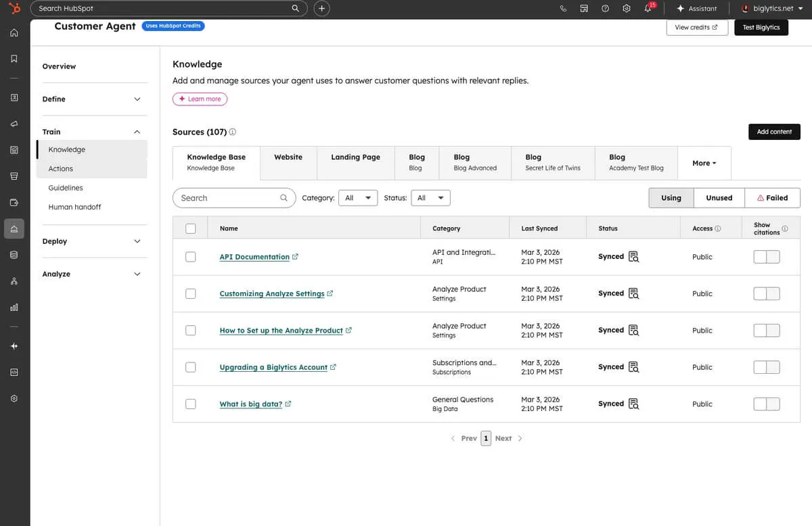Viewport: 812px width, 526px height.
Task: Click the Search HubSpot field
Action: [x=169, y=8]
